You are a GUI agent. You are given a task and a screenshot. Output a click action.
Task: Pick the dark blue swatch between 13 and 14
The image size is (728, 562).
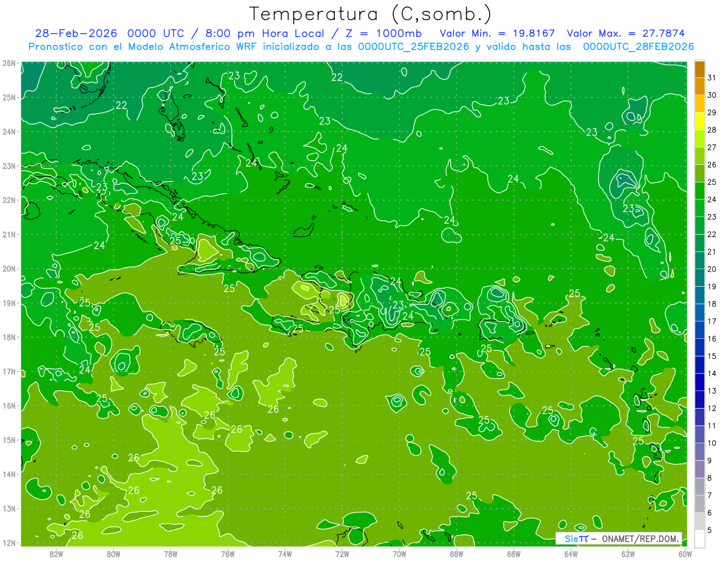point(699,382)
